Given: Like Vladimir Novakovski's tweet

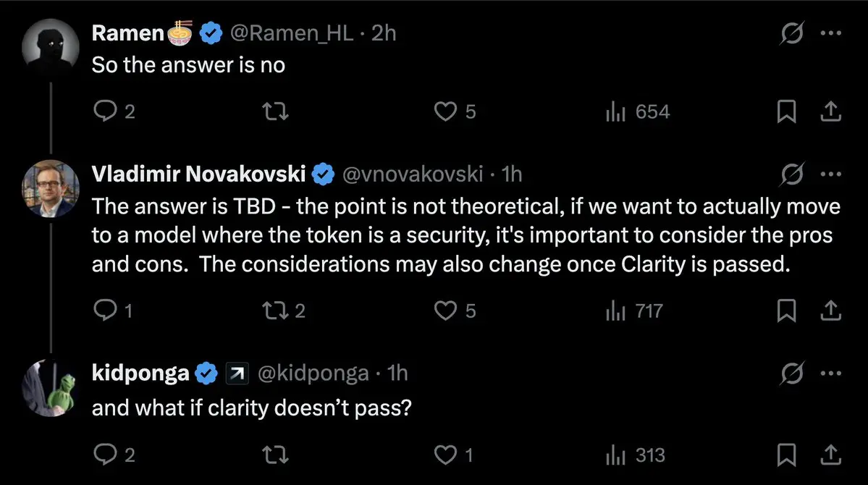Looking at the screenshot, I should pyautogui.click(x=455, y=311).
